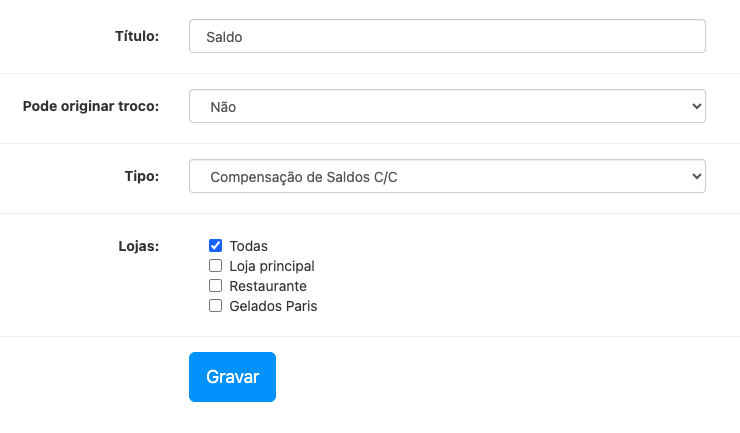Check the Loja principal checkbox
The height and width of the screenshot is (433, 740).
pos(215,266)
